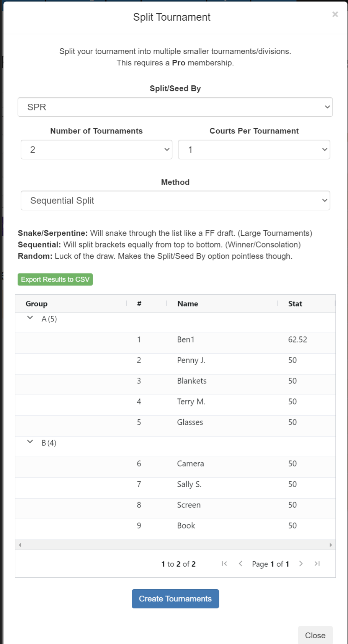Viewport: 348px width, 644px height.
Task: Click Export Results to CSV
Action: pyautogui.click(x=55, y=280)
